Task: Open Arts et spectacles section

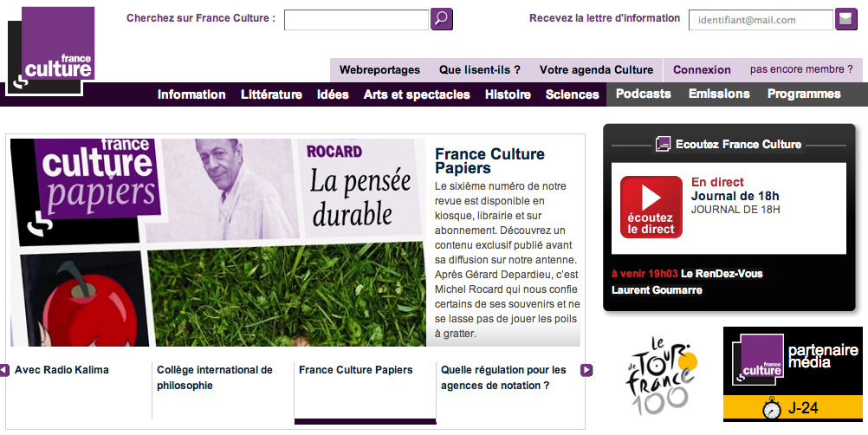Action: point(417,94)
